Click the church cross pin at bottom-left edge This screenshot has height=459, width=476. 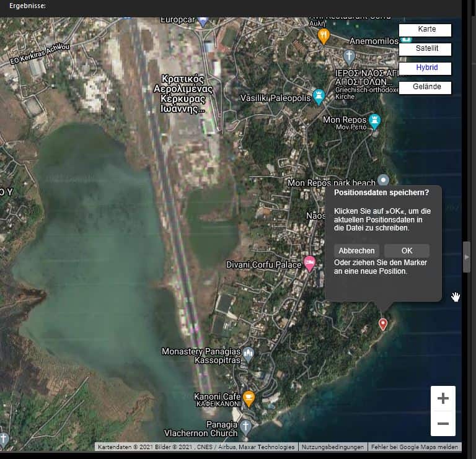(x=4, y=440)
